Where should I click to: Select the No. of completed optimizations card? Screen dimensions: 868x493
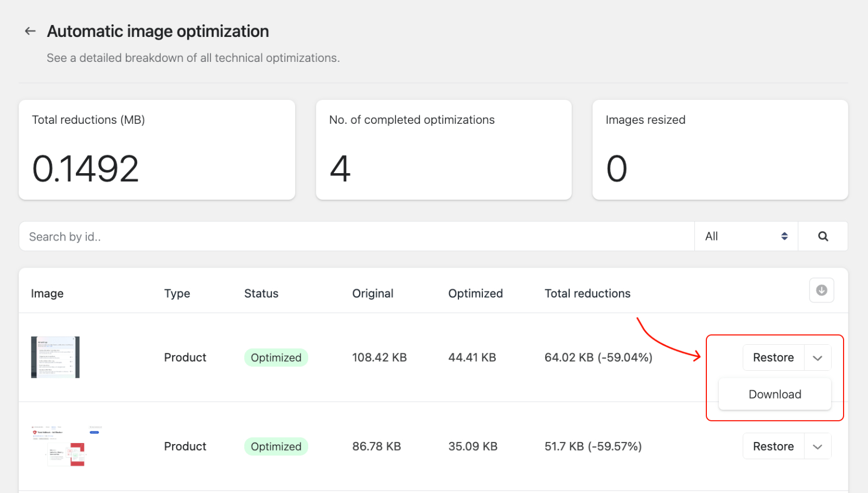[443, 150]
